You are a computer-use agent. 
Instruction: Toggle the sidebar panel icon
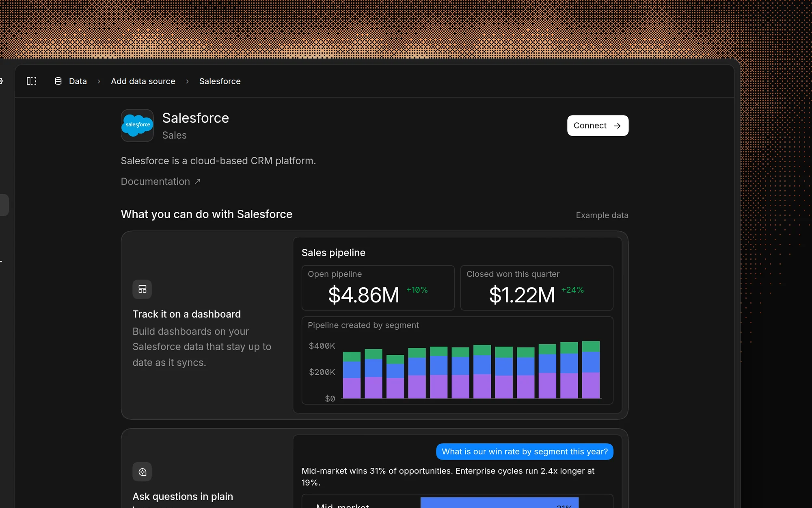[x=31, y=81]
